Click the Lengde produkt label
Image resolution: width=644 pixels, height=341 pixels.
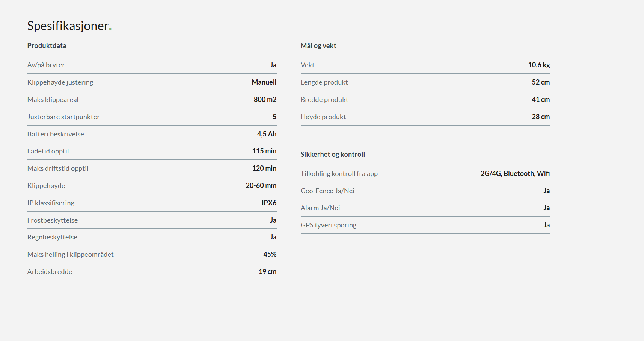pyautogui.click(x=324, y=82)
